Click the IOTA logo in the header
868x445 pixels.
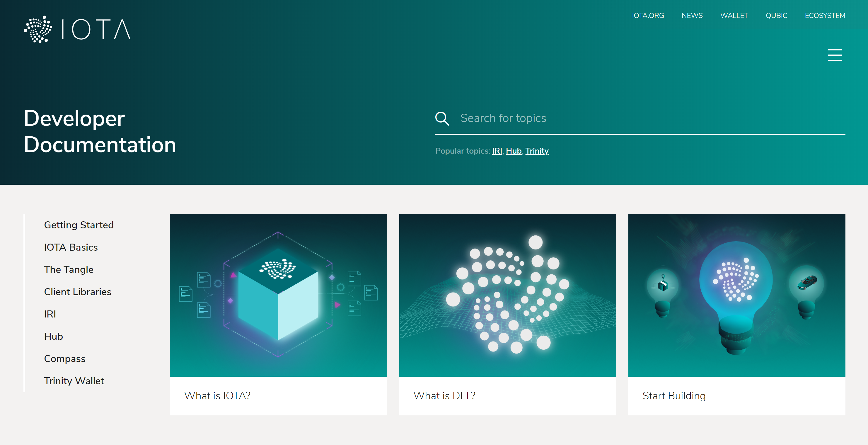pos(77,29)
